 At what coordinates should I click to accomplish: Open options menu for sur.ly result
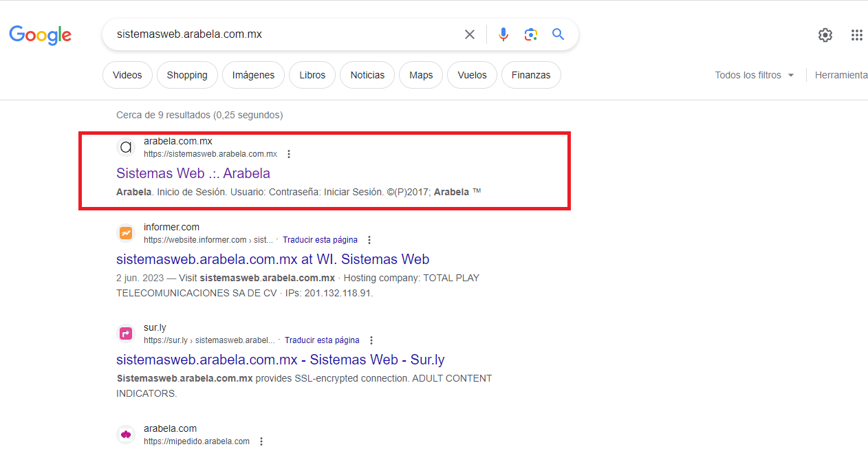(x=371, y=340)
